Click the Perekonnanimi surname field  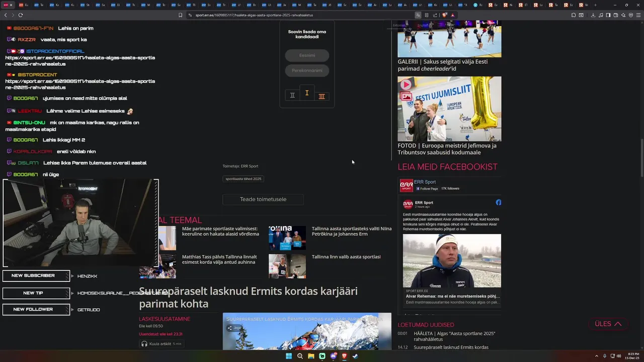[x=307, y=70]
